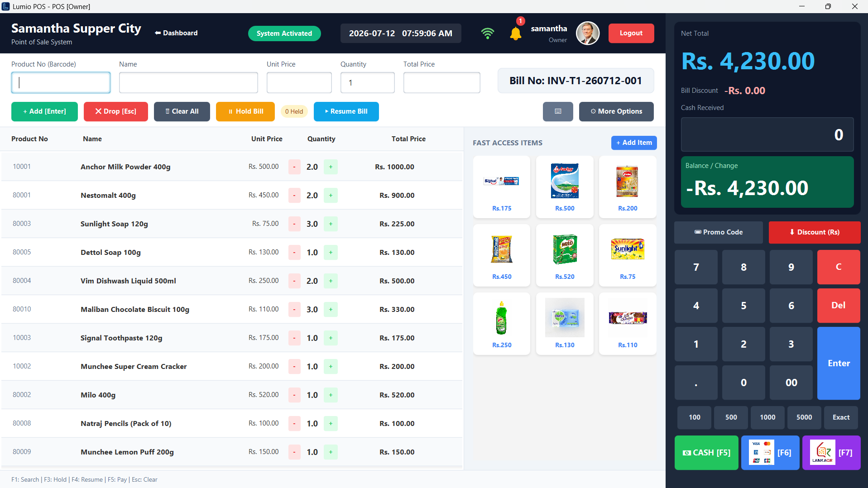Add Dettol soap Rs.130 fast item
Image resolution: width=868 pixels, height=488 pixels.
coord(565,323)
